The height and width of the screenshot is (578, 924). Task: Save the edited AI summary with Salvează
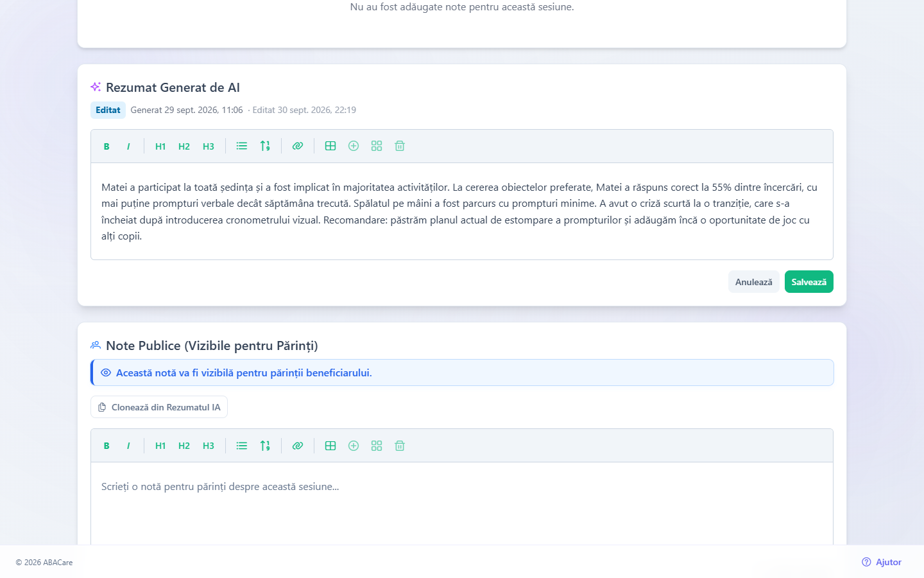809,282
